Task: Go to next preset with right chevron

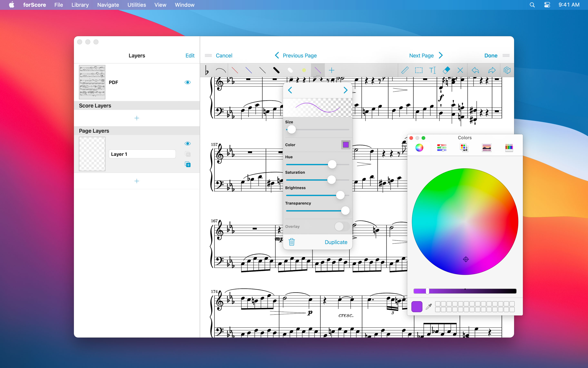Action: (x=345, y=90)
